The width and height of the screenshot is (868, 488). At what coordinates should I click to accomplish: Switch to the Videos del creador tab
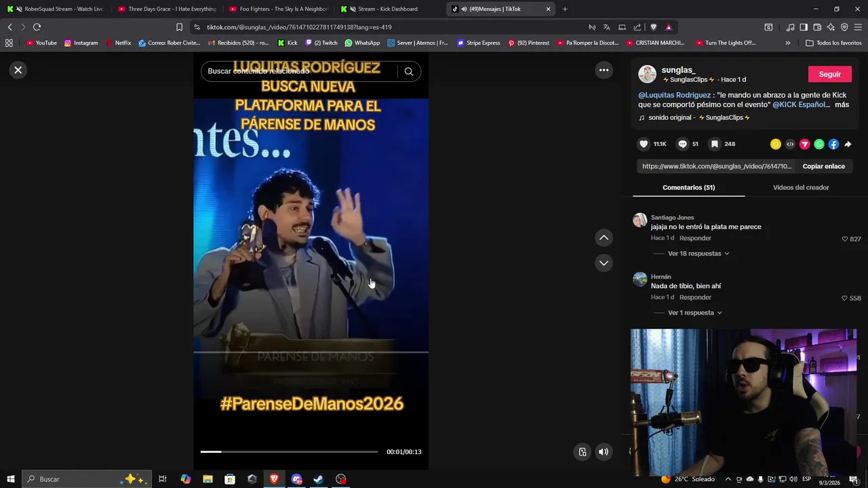pos(801,188)
